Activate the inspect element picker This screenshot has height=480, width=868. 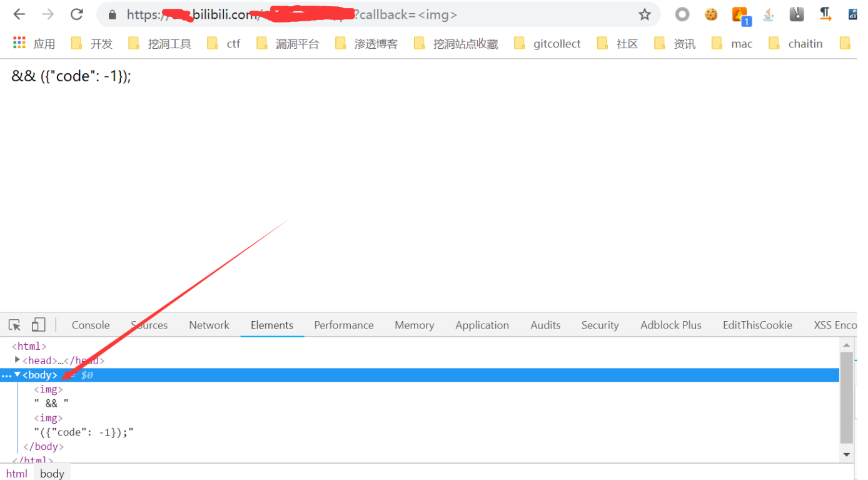pos(14,325)
